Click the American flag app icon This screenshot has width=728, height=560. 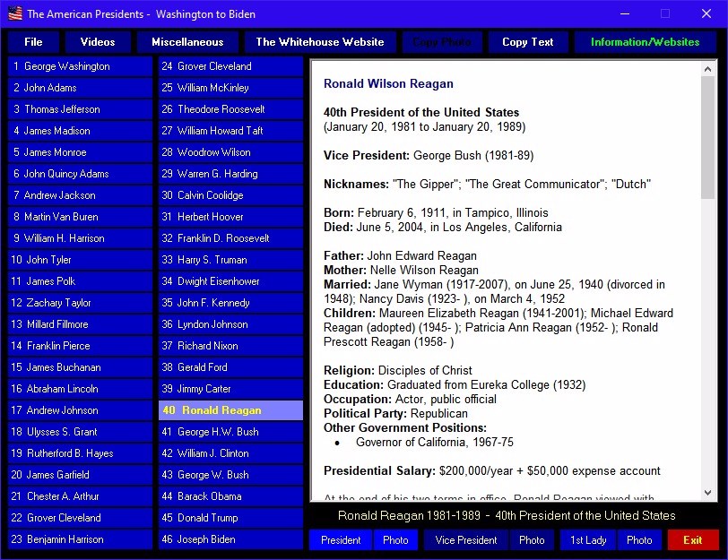[15, 13]
